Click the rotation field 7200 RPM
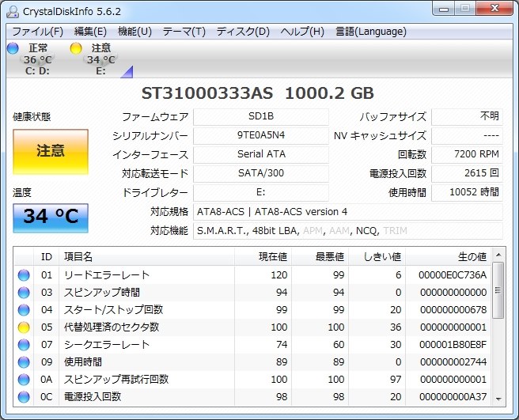The height and width of the screenshot is (420, 519). click(x=467, y=154)
